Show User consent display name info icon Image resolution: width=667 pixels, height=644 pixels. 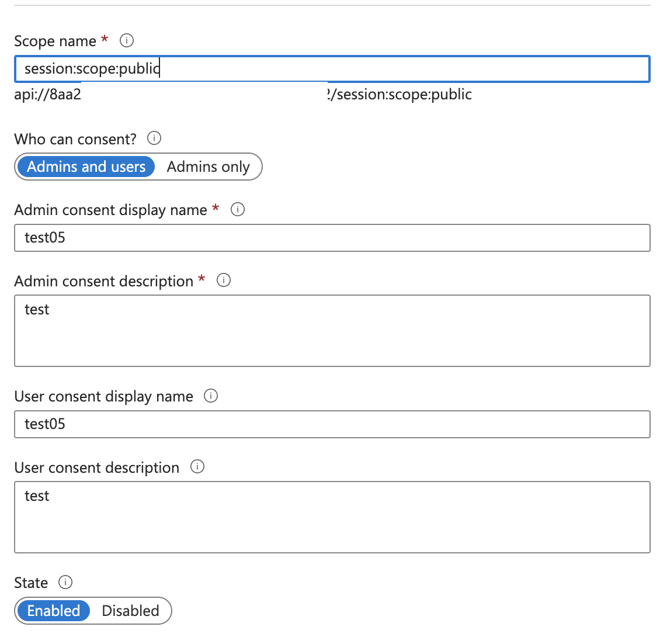[x=211, y=396]
